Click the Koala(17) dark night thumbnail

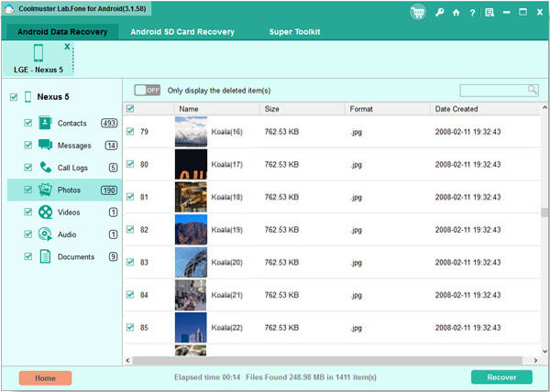(192, 164)
